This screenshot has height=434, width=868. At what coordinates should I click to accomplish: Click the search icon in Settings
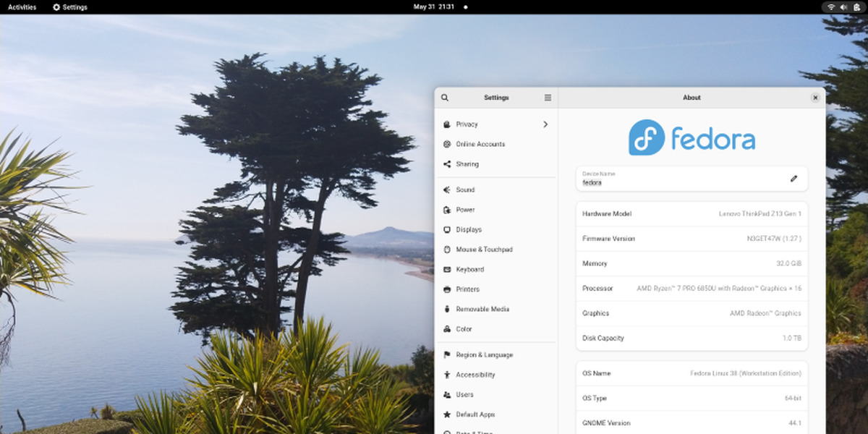(x=445, y=98)
